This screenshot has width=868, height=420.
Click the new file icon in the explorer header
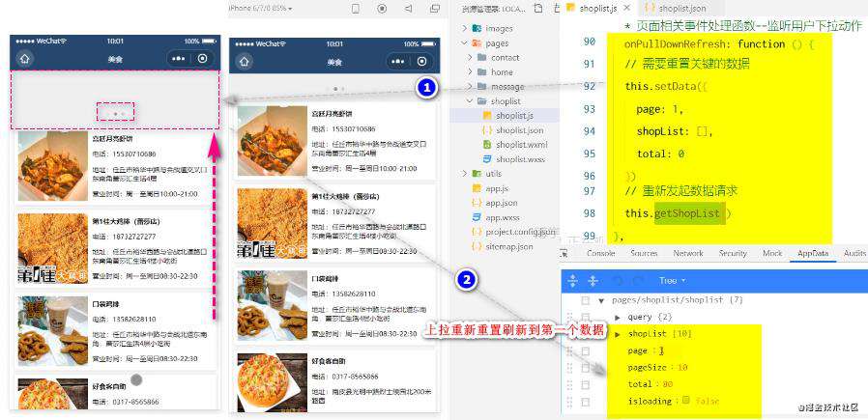538,9
